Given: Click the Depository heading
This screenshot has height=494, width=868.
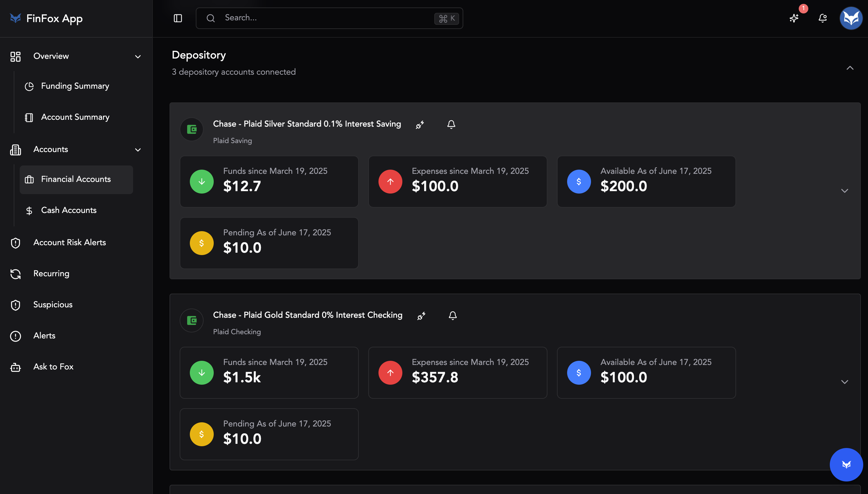Looking at the screenshot, I should [x=199, y=55].
